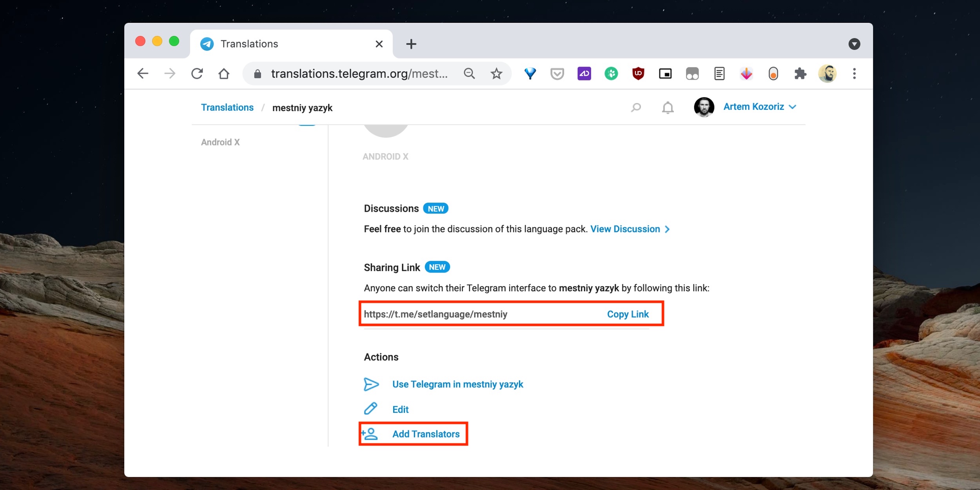
Task: Click the ANDROID X platform label
Action: tap(385, 156)
